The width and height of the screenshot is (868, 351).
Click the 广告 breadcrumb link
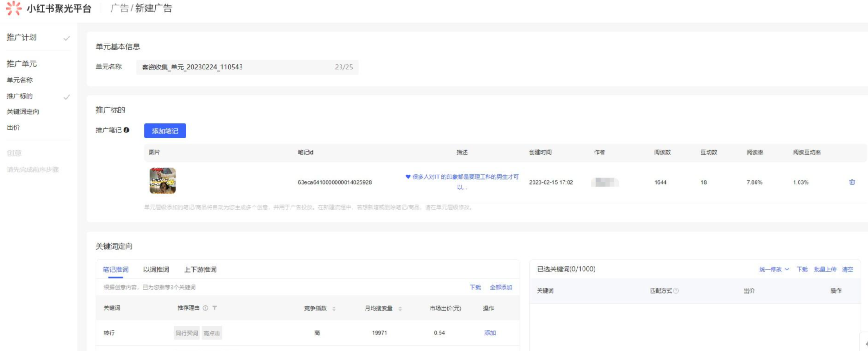[119, 8]
